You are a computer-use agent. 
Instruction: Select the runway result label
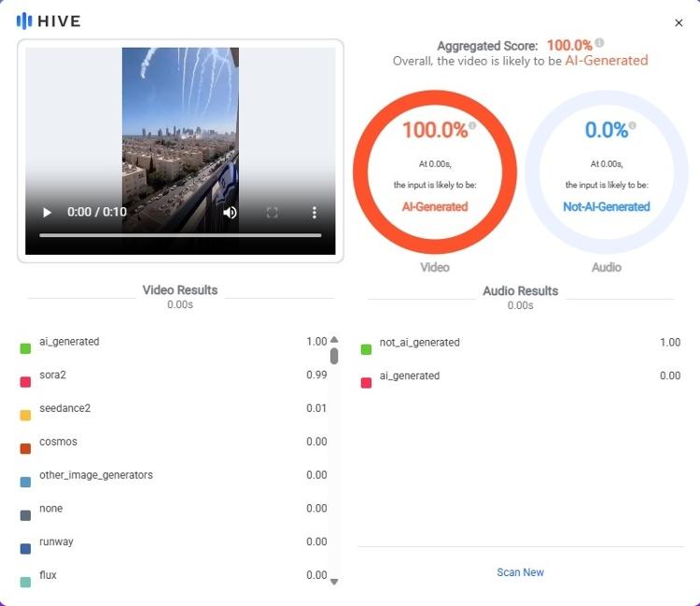click(56, 542)
